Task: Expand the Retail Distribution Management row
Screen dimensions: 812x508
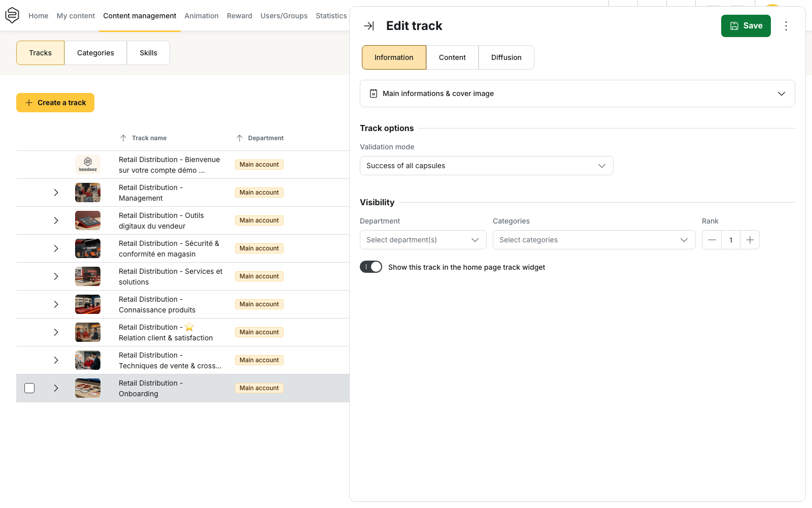Action: tap(56, 193)
